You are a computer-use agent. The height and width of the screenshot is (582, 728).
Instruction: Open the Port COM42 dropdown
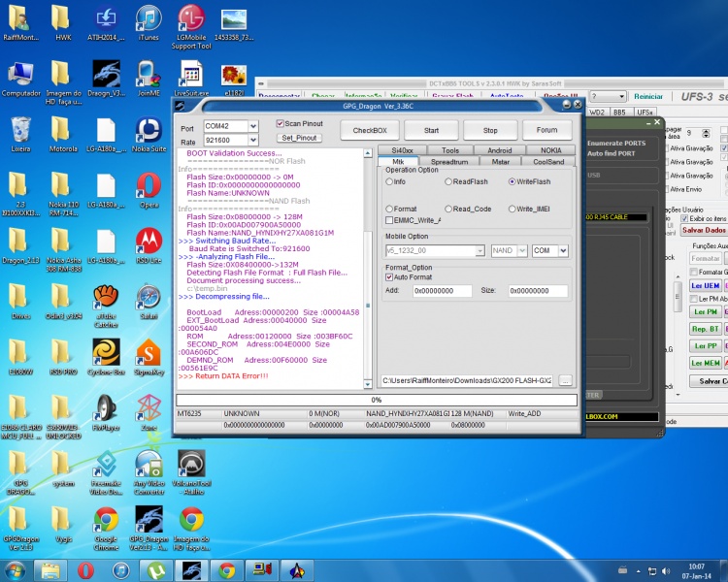[253, 126]
